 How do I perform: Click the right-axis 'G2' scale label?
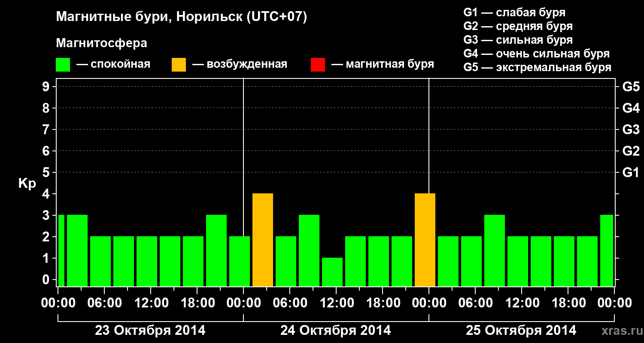point(631,151)
